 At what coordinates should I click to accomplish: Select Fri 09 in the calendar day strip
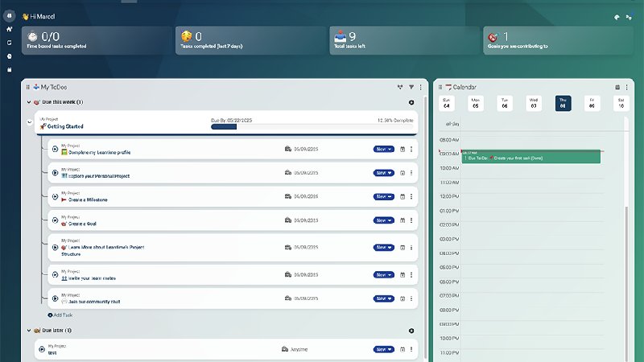592,103
